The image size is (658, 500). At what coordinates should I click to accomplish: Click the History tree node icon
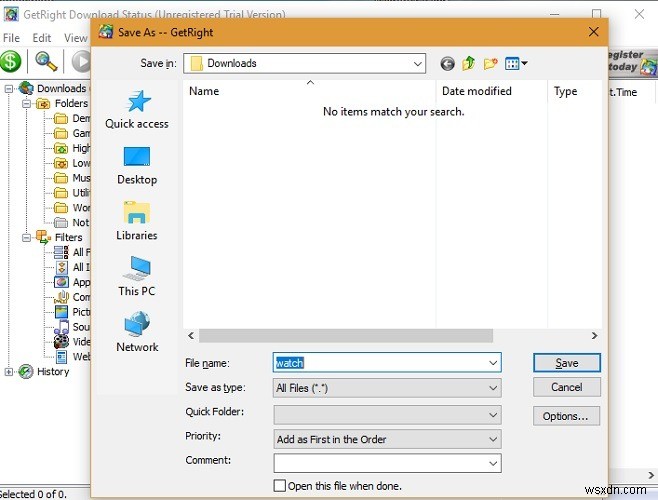tap(26, 372)
